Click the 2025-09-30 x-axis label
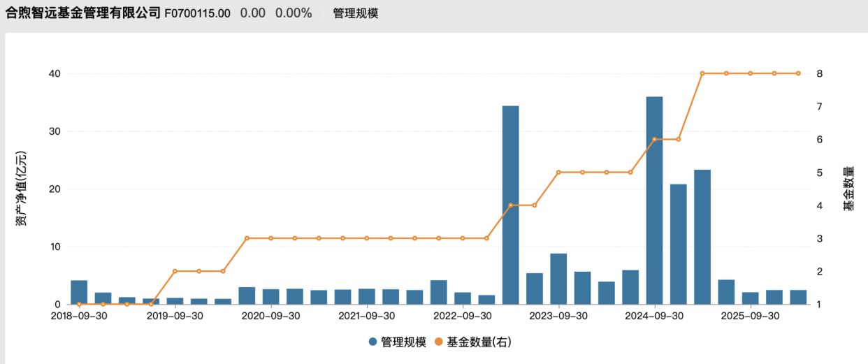The width and height of the screenshot is (868, 364). (751, 316)
